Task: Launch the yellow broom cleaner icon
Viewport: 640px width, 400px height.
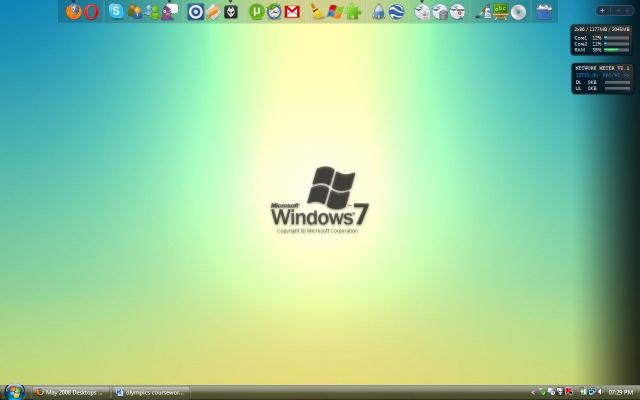Action: (x=317, y=12)
